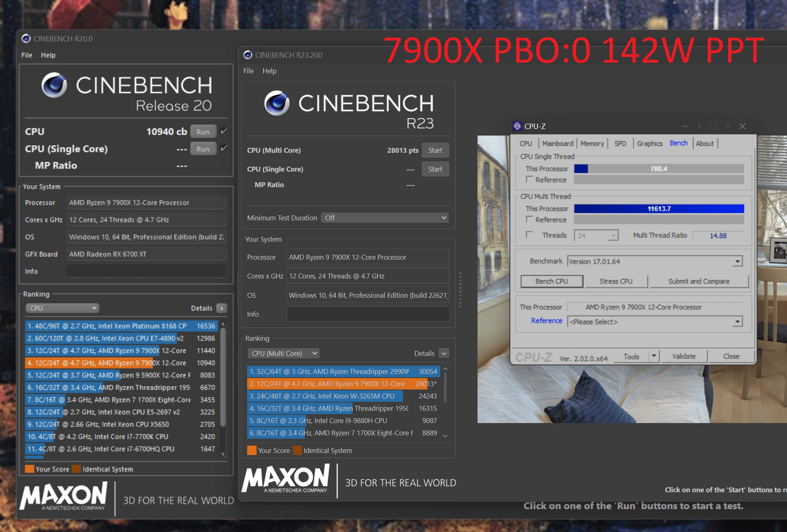Switch to the Graphics tab in CPU-Z
The width and height of the screenshot is (787, 532).
click(650, 143)
